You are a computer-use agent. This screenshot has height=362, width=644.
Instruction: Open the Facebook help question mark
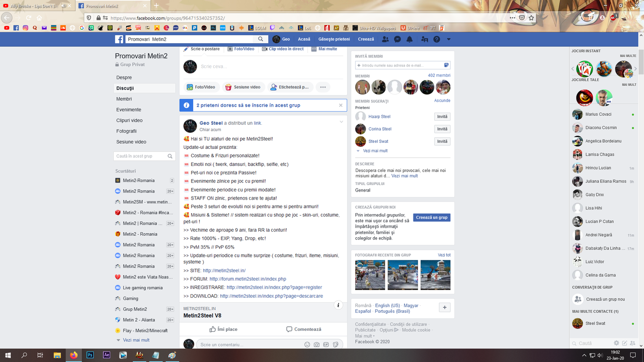(437, 39)
